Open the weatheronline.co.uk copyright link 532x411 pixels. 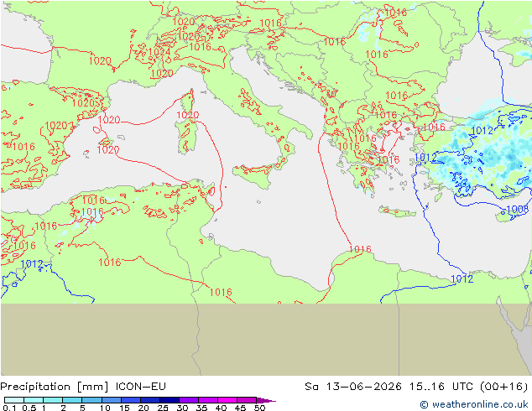click(x=474, y=404)
